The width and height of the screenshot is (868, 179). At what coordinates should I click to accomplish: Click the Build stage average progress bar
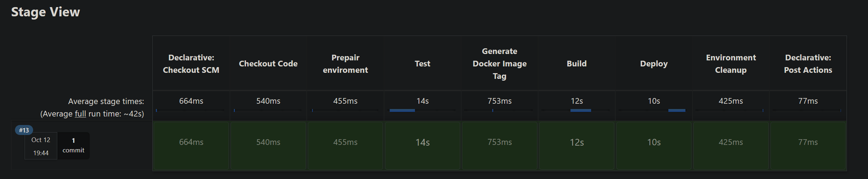[x=580, y=110]
